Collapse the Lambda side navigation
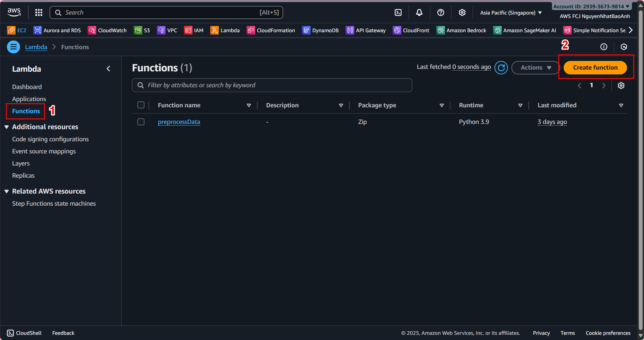This screenshot has height=340, width=644. tap(108, 69)
